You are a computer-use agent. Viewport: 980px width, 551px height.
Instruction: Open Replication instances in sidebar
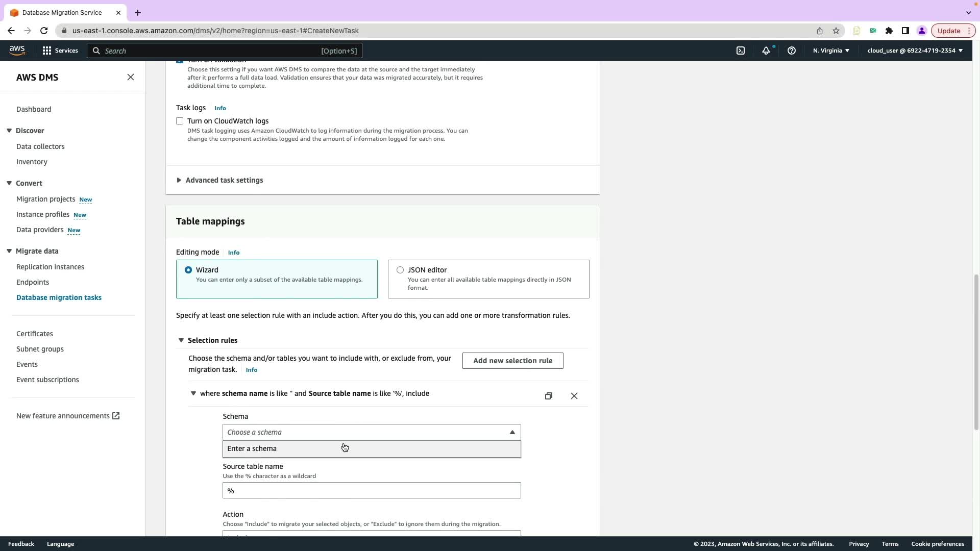pos(50,267)
